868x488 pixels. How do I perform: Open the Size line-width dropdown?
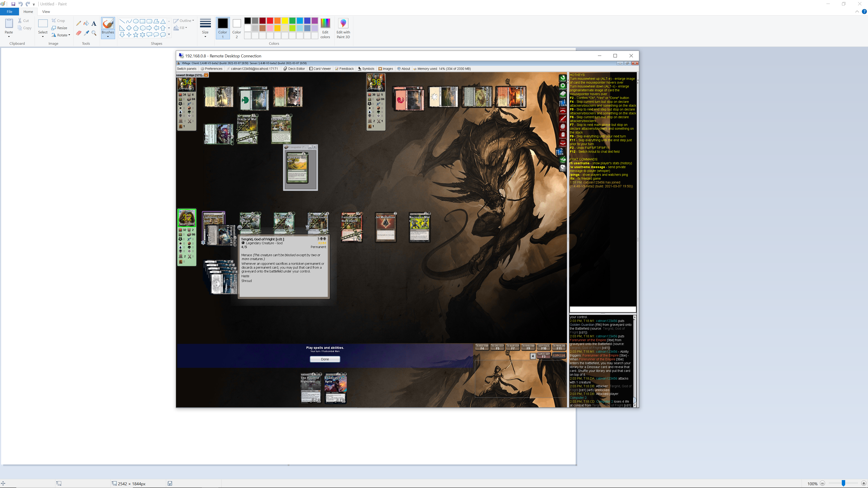coord(205,28)
